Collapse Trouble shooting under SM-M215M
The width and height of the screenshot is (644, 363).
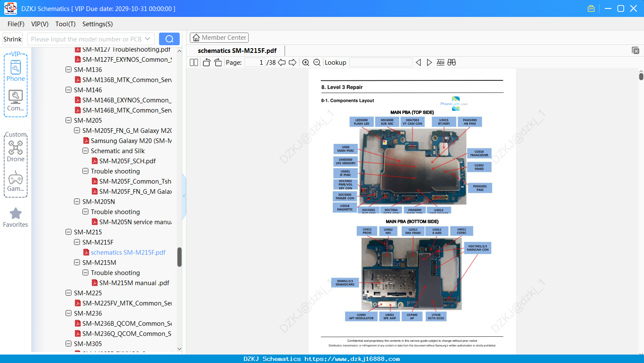(85, 272)
